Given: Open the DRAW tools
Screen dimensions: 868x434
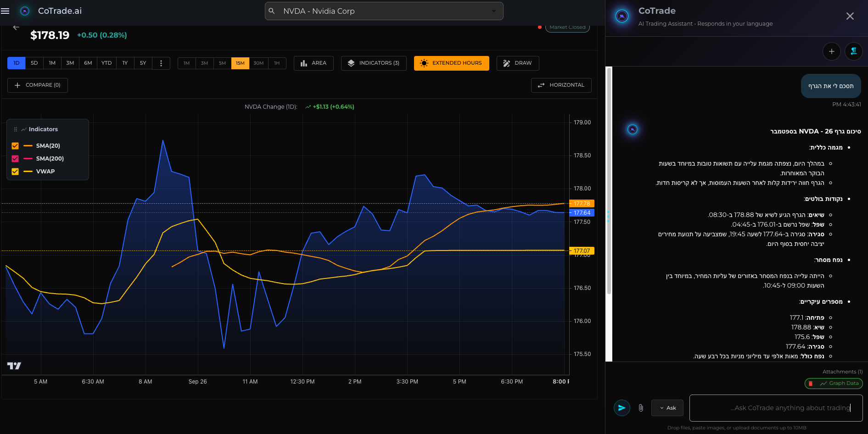Looking at the screenshot, I should click(x=518, y=63).
